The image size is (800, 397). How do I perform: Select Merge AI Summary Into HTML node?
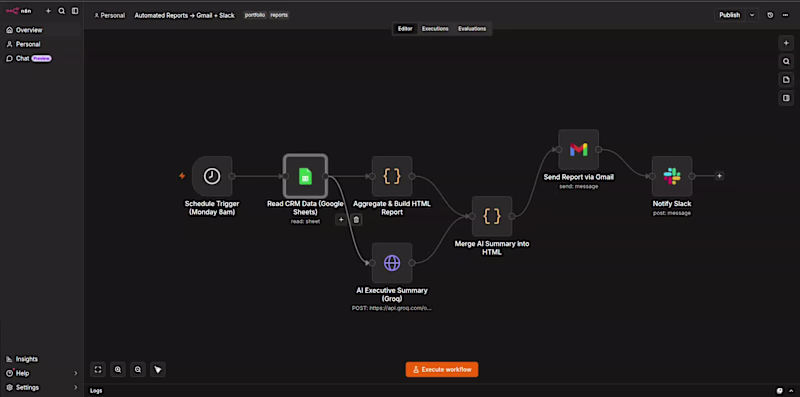point(492,216)
